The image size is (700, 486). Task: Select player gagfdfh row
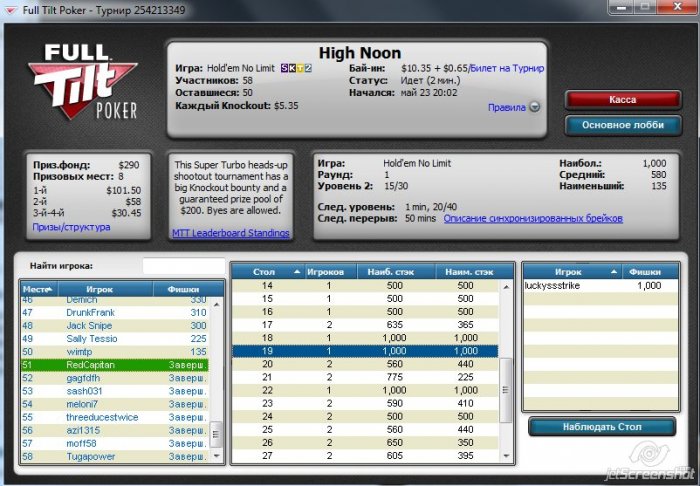point(114,378)
